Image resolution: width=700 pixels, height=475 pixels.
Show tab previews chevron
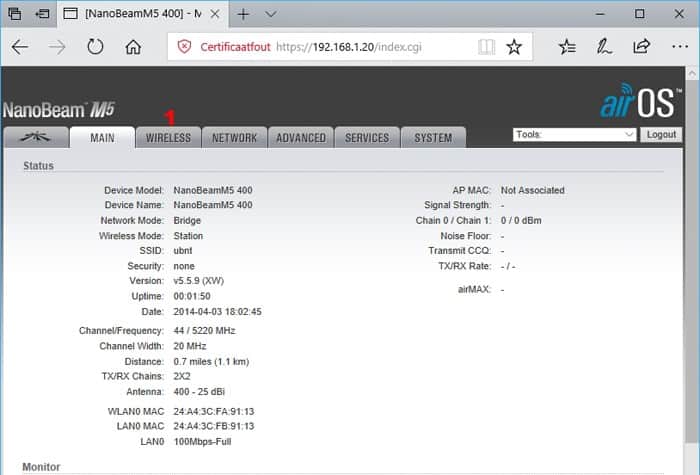pos(271,14)
